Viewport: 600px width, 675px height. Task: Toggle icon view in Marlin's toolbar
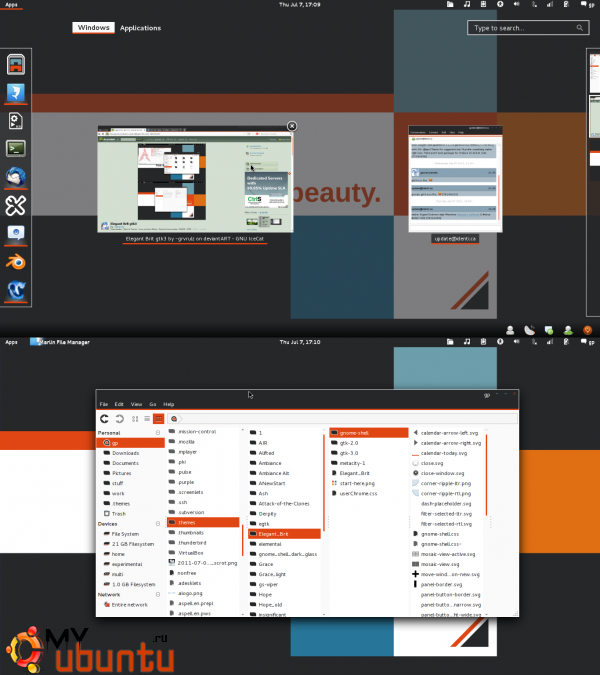point(133,418)
